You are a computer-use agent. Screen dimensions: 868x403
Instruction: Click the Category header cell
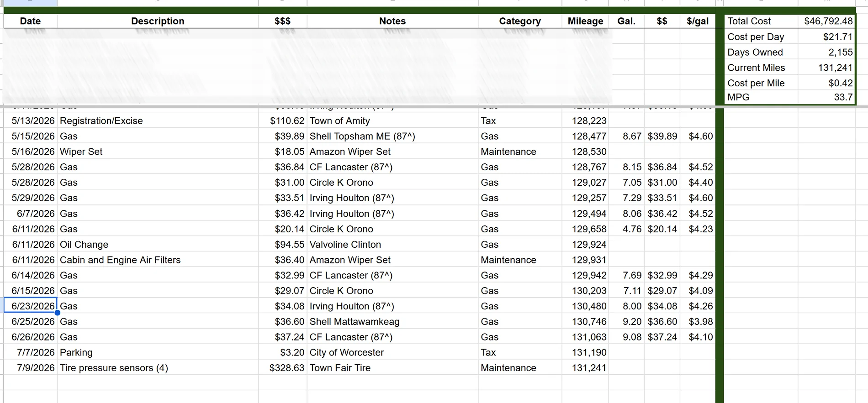click(x=520, y=21)
